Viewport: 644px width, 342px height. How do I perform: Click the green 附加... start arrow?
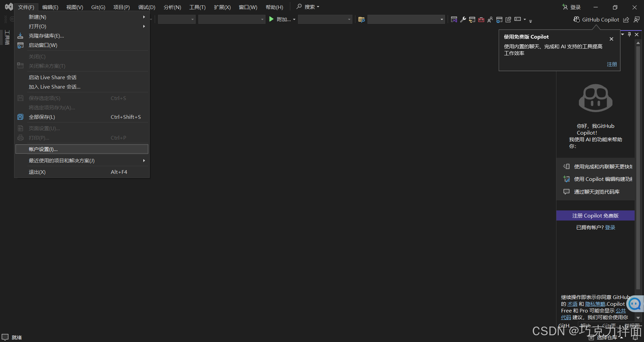point(271,19)
